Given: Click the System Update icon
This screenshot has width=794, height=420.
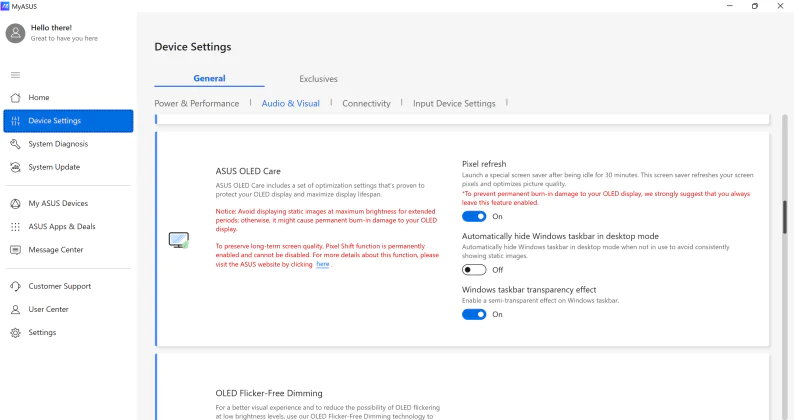Looking at the screenshot, I should pyautogui.click(x=16, y=167).
